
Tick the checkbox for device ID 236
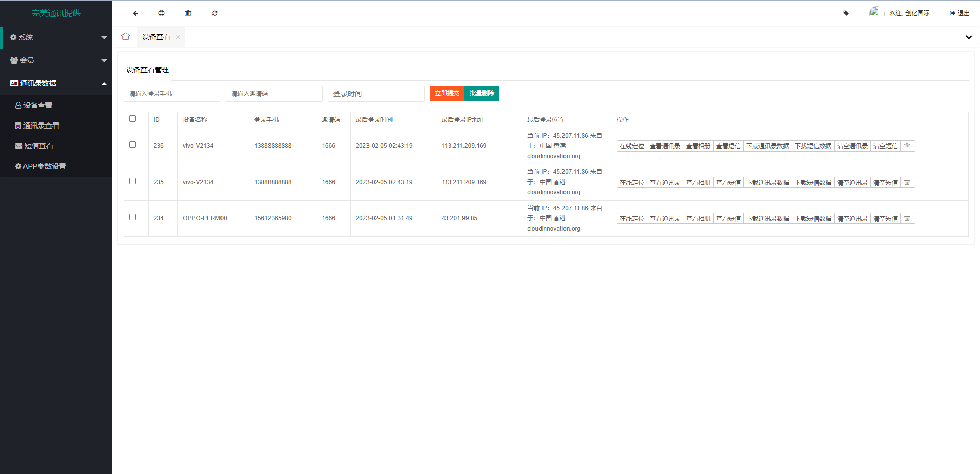click(x=133, y=145)
